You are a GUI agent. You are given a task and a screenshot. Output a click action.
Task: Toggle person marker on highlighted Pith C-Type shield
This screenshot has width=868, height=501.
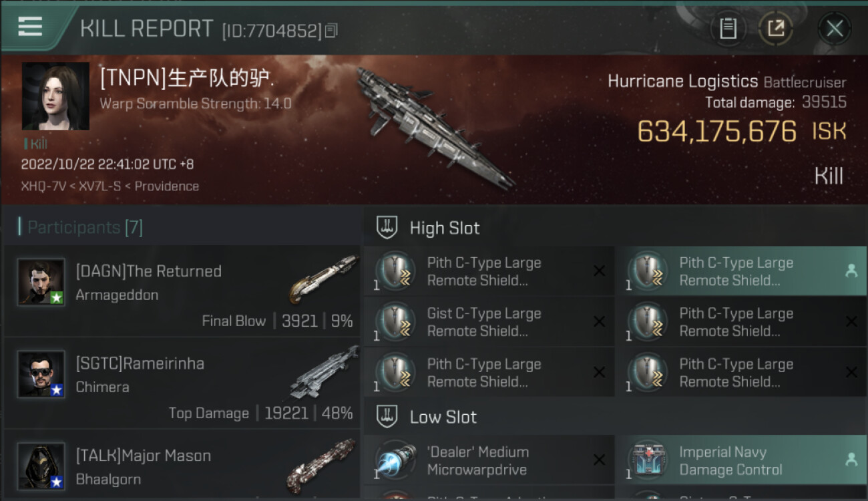click(x=851, y=271)
